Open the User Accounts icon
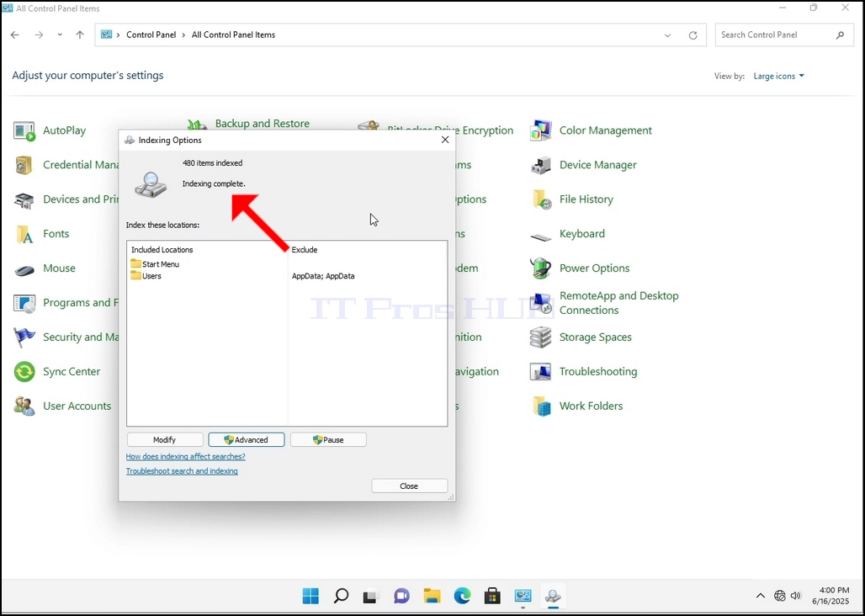 pos(24,406)
